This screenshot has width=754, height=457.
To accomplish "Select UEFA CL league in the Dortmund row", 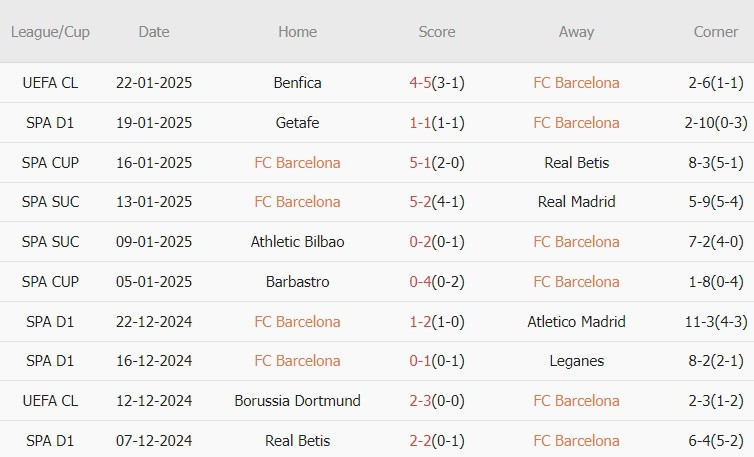I will [x=50, y=401].
